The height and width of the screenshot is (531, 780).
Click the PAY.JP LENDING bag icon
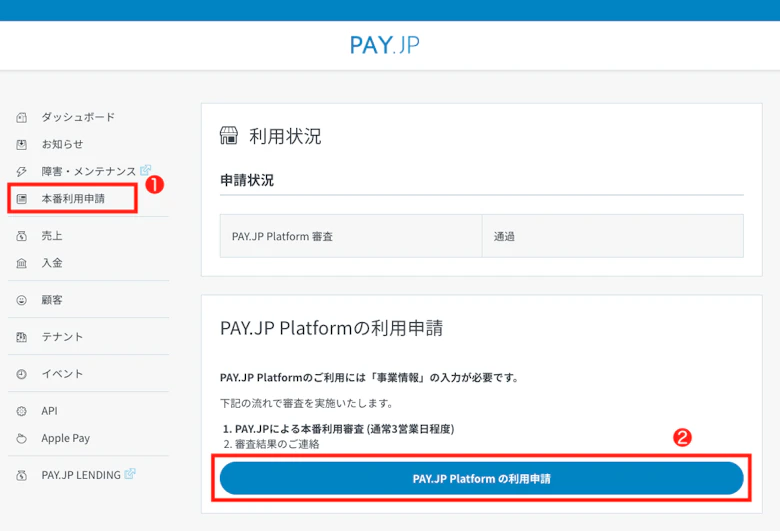coord(21,475)
